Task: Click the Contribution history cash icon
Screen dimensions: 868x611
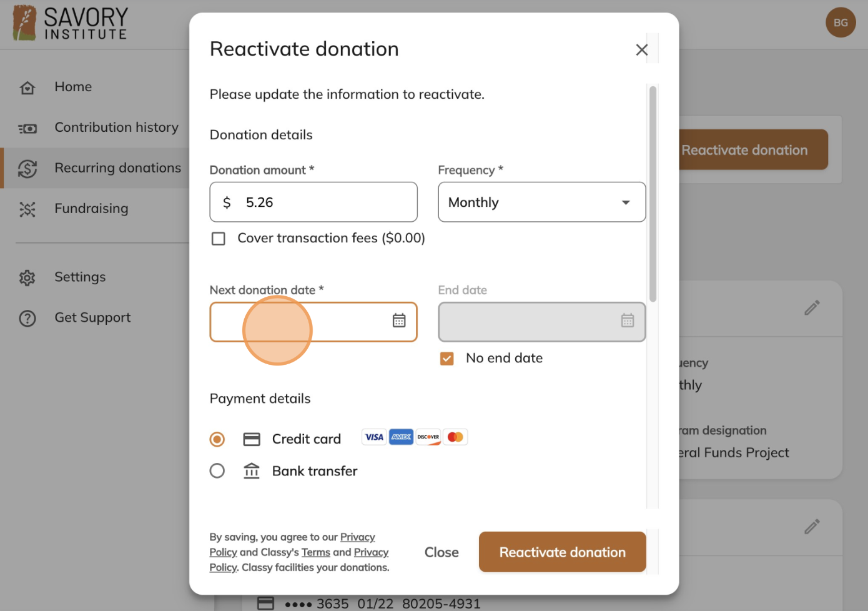Action: point(27,129)
